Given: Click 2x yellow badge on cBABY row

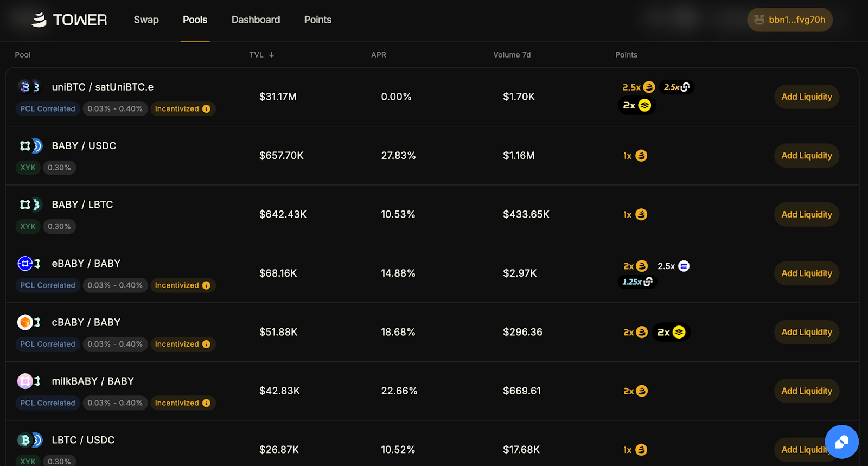Looking at the screenshot, I should [x=671, y=332].
